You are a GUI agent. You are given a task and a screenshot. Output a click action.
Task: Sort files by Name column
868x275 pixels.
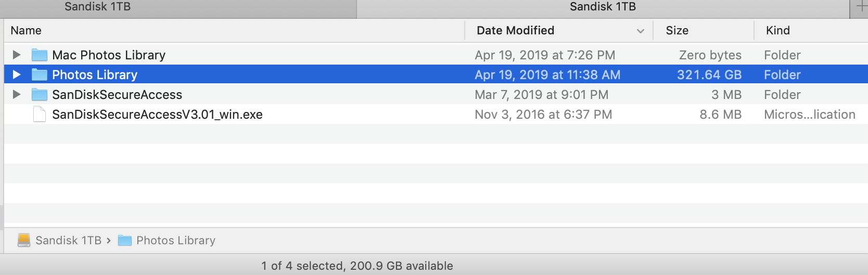26,31
